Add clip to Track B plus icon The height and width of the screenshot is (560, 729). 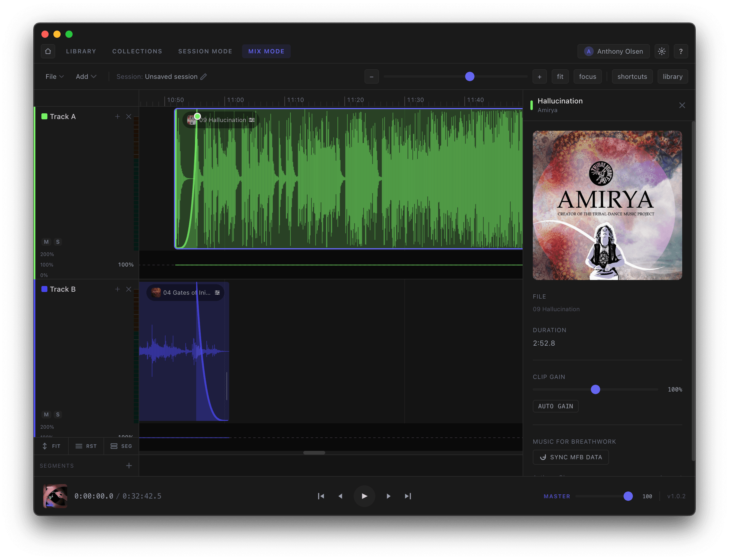[x=117, y=289]
